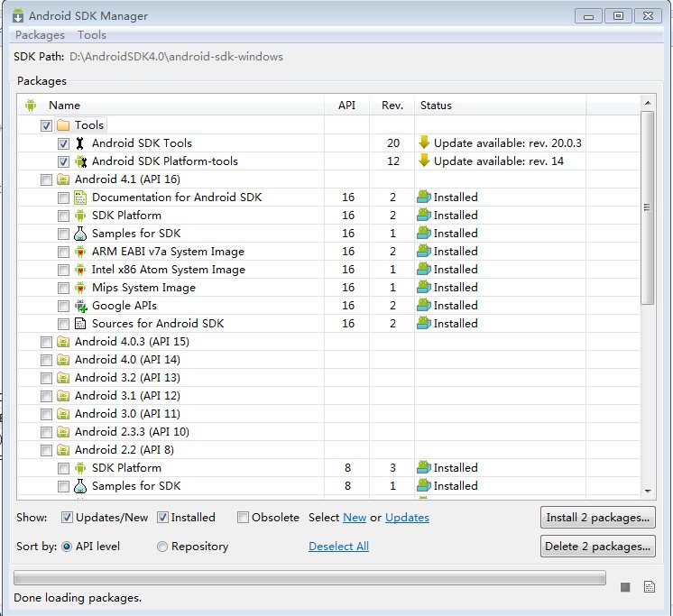This screenshot has width=673, height=616.
Task: Select the Repository sort radio button
Action: [161, 547]
